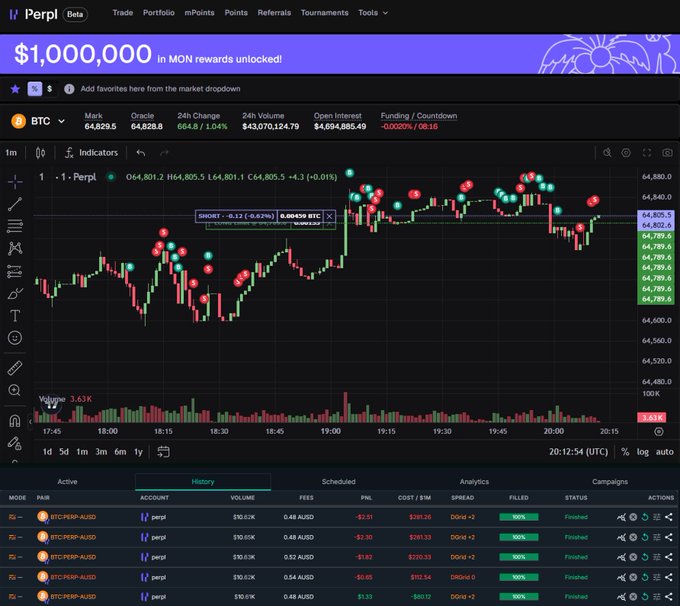
Task: Click 100% filled bar in first row
Action: (519, 517)
